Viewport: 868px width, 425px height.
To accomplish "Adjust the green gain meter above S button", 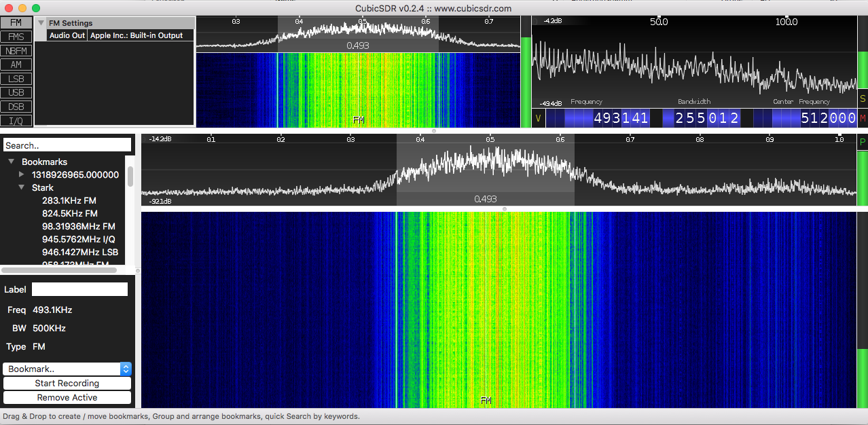I will [863, 53].
